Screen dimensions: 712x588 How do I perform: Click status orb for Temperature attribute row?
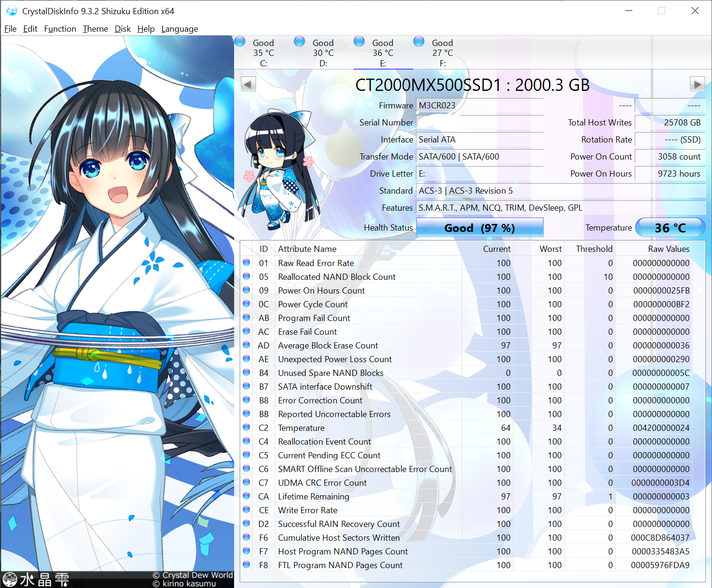click(x=246, y=427)
